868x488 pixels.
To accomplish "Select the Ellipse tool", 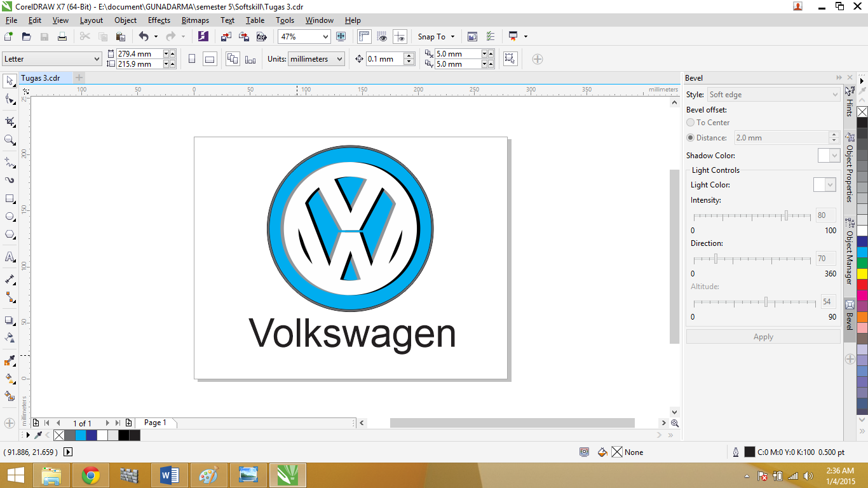I will coord(10,217).
